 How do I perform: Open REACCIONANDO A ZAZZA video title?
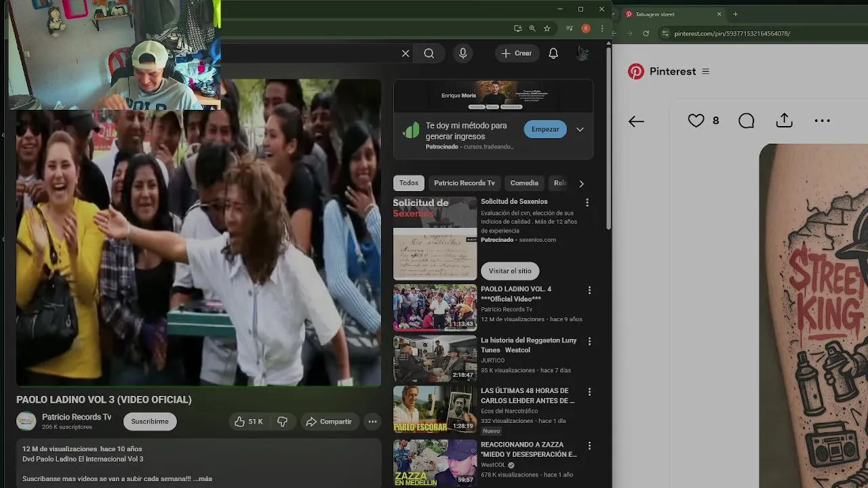coord(529,449)
